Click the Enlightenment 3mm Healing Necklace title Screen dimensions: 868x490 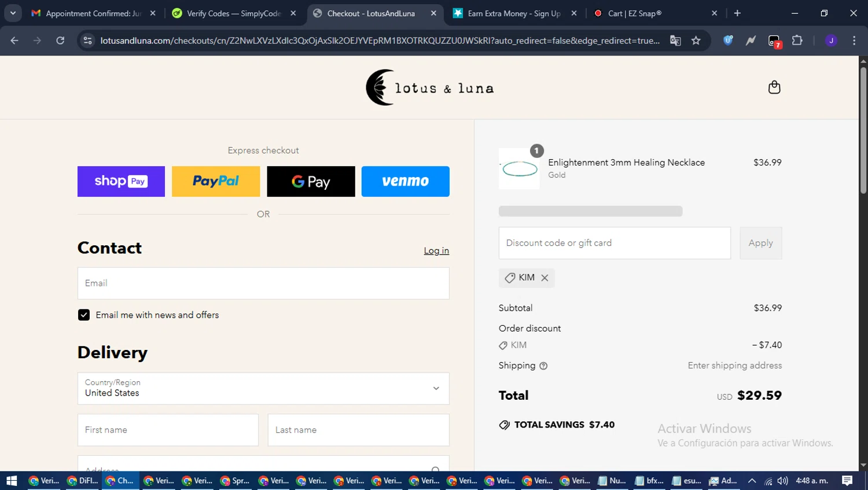[626, 163]
